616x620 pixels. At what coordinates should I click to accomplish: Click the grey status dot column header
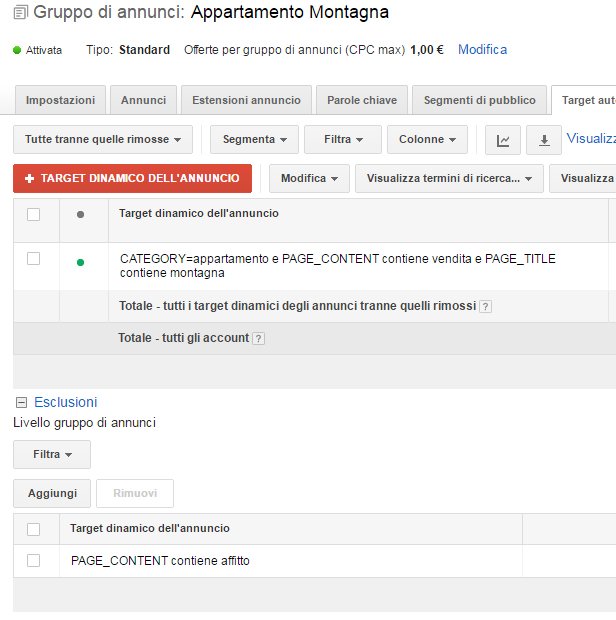80,215
